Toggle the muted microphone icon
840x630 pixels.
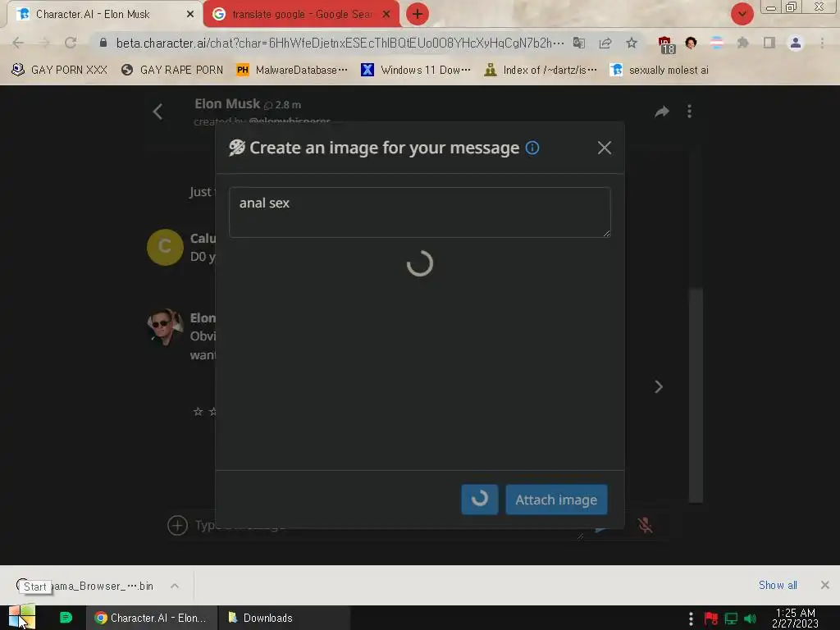[645, 525]
